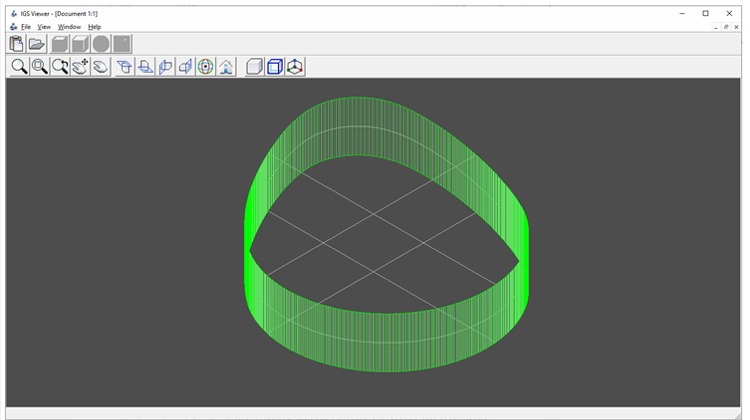
Task: Minimize the inner document window
Action: click(716, 27)
